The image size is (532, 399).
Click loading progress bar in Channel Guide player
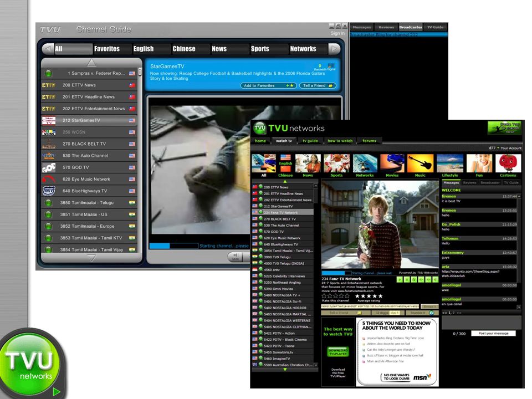pyautogui.click(x=173, y=245)
